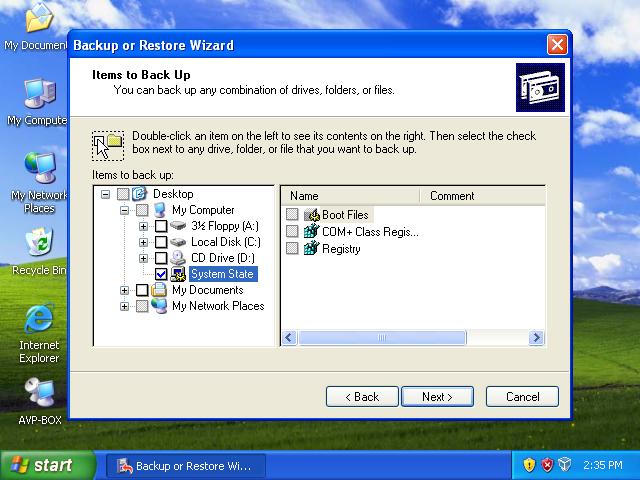Select the 'Registry' list entry text

coord(341,249)
